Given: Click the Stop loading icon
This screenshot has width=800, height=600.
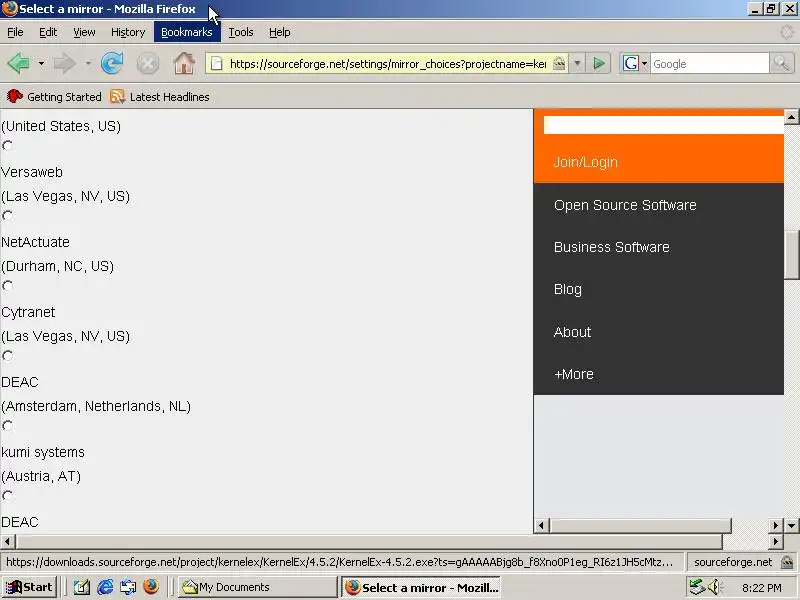Looking at the screenshot, I should click(x=148, y=64).
